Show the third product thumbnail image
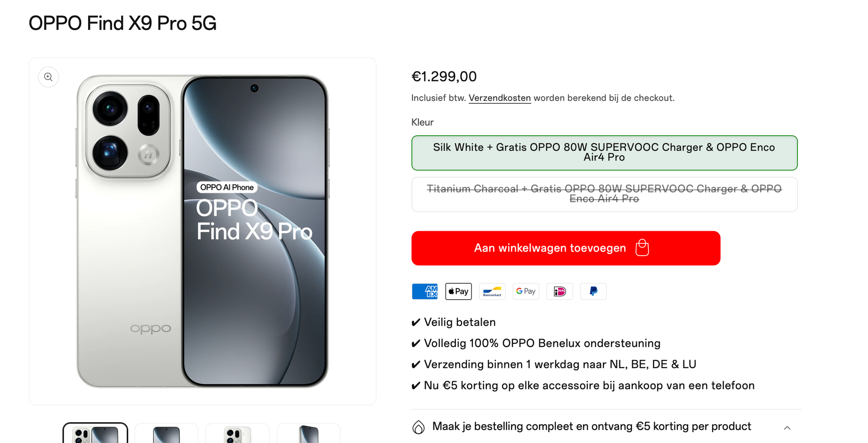The image size is (868, 443). pos(237,433)
